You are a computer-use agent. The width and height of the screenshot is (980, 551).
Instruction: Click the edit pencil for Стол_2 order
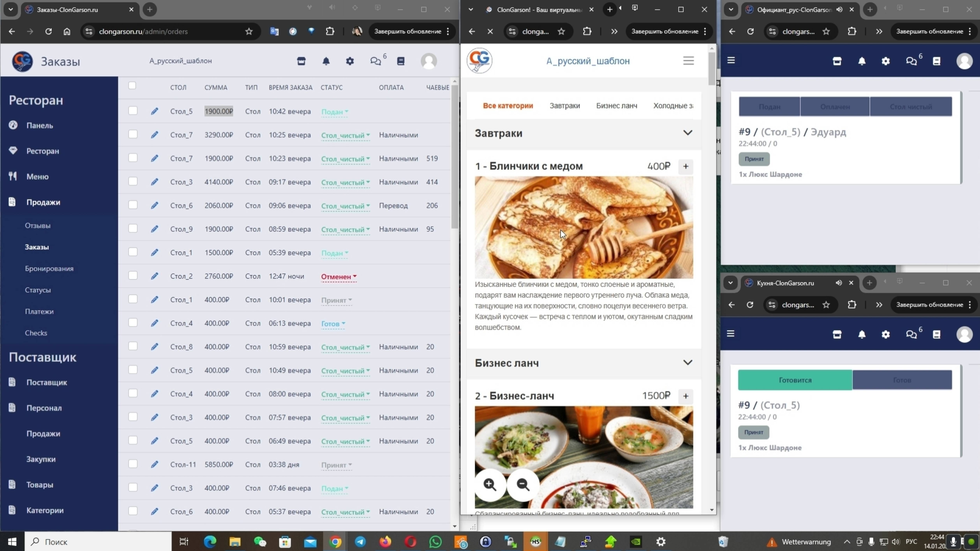pyautogui.click(x=154, y=276)
